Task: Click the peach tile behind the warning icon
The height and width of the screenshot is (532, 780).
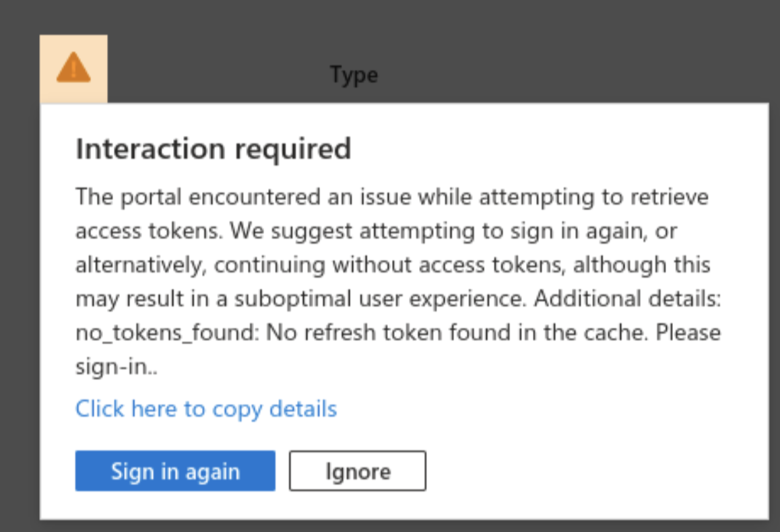Action: (73, 69)
